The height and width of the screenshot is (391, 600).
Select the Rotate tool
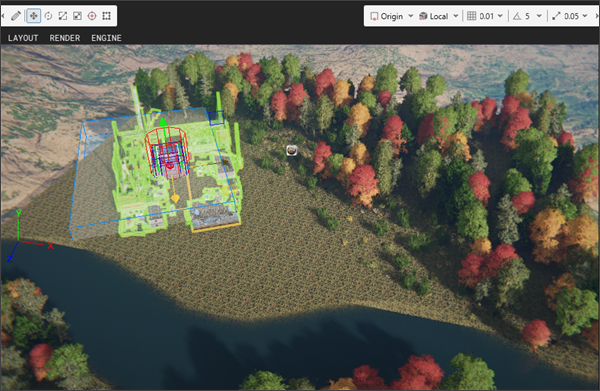[48, 16]
